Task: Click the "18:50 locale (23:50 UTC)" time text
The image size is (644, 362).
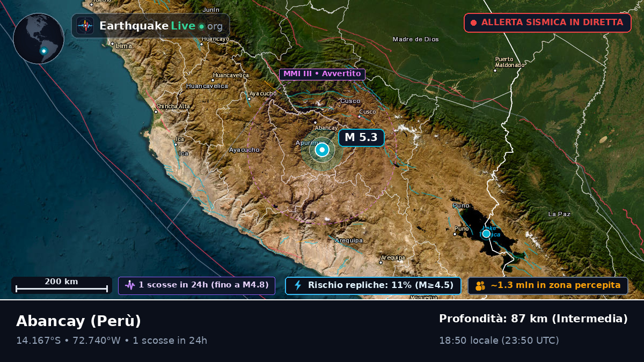Action: pyautogui.click(x=499, y=340)
